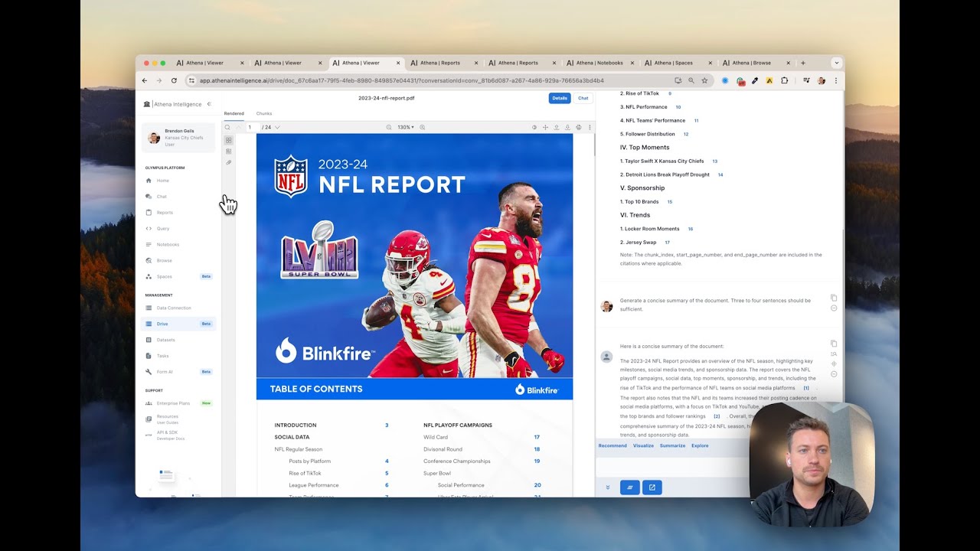
Task: Reload the browser page
Action: click(174, 80)
